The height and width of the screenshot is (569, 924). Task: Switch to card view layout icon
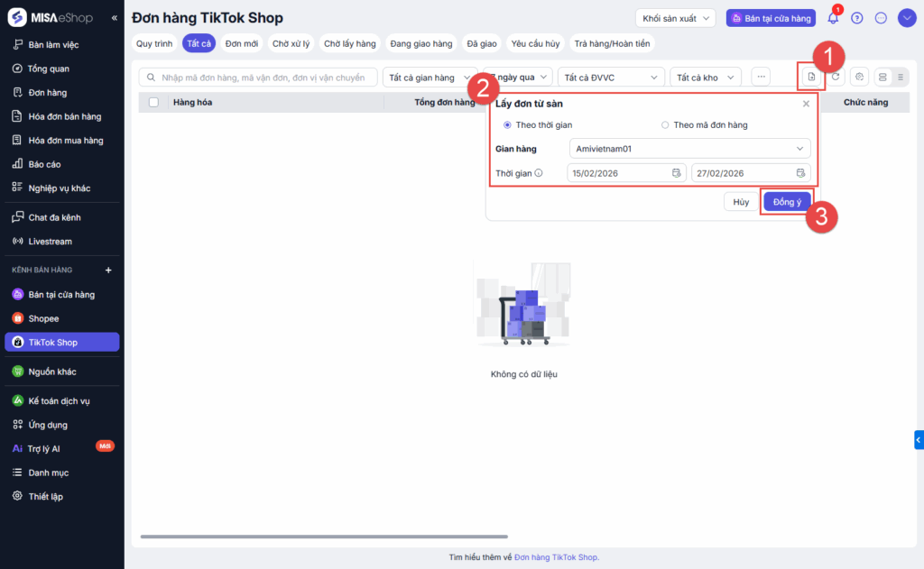click(x=882, y=78)
